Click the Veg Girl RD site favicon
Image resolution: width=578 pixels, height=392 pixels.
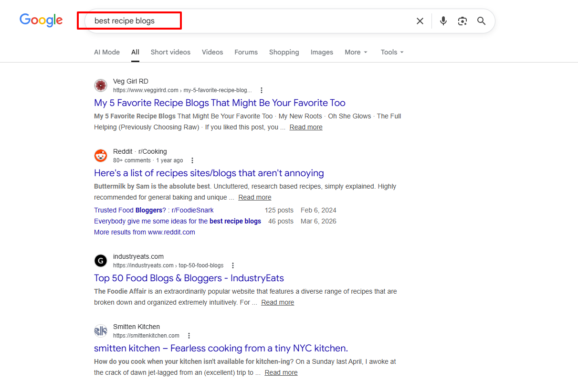click(101, 85)
